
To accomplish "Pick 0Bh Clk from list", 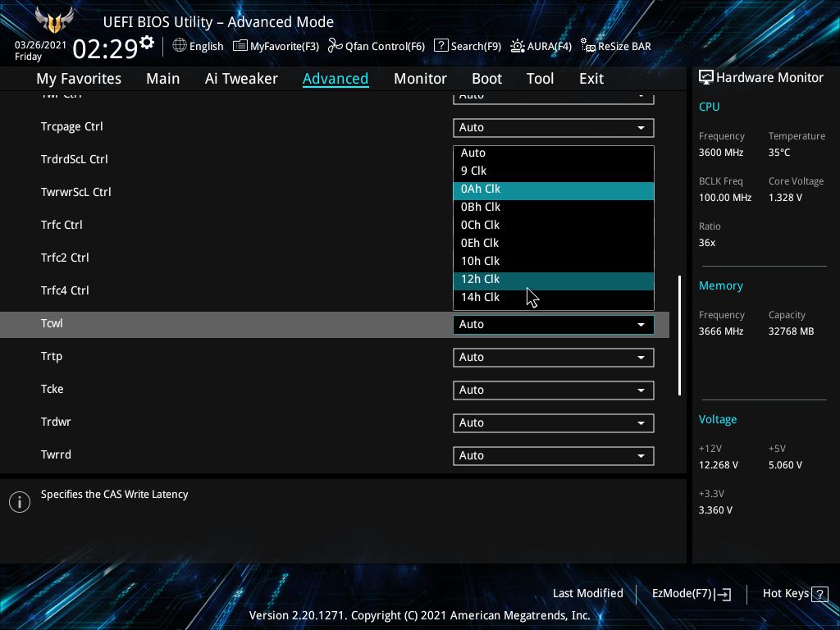I will pyautogui.click(x=554, y=207).
